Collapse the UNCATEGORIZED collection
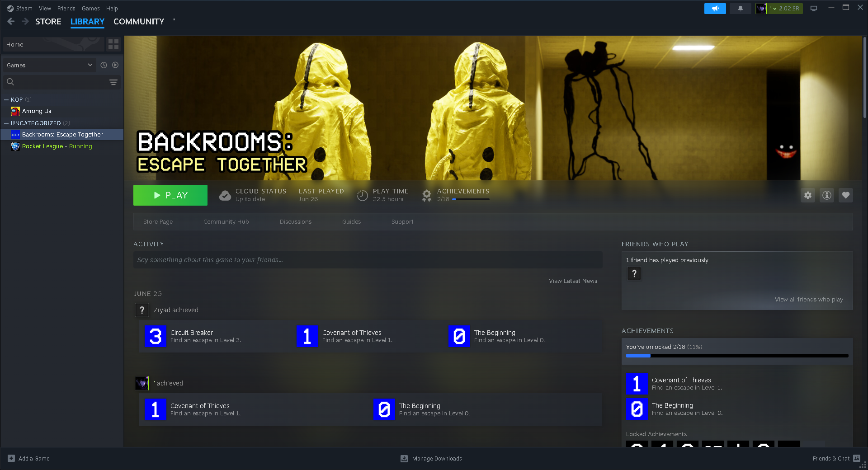The height and width of the screenshot is (470, 868). point(6,123)
